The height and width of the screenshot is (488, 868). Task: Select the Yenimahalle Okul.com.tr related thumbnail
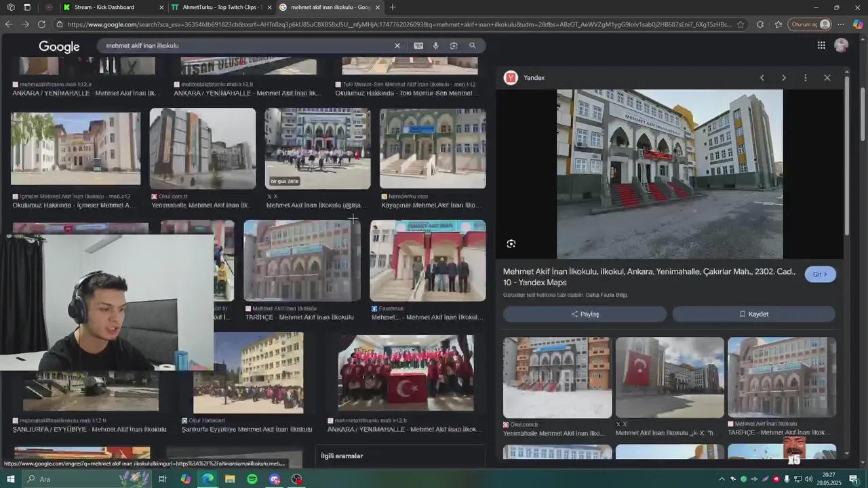pos(557,378)
